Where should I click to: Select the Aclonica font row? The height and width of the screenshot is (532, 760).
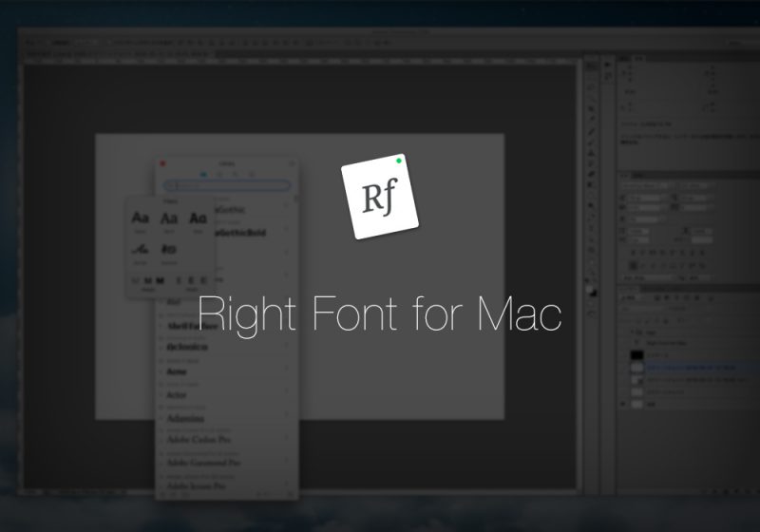(226, 346)
